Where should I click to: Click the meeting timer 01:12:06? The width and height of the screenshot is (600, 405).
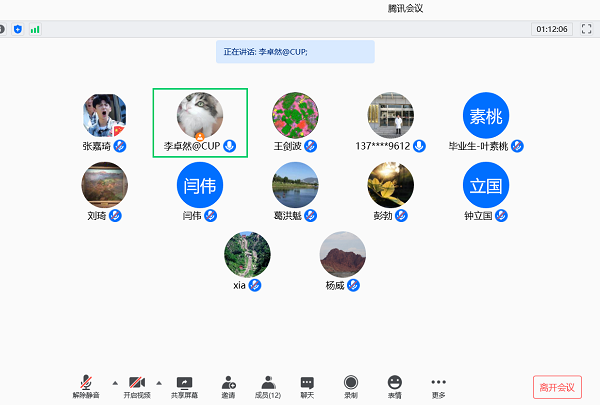point(551,29)
